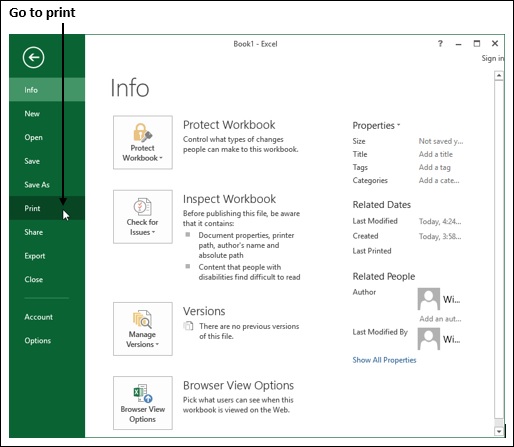Viewport: 514px width, 447px height.
Task: Click the Last Modified date value
Action: [x=440, y=221]
